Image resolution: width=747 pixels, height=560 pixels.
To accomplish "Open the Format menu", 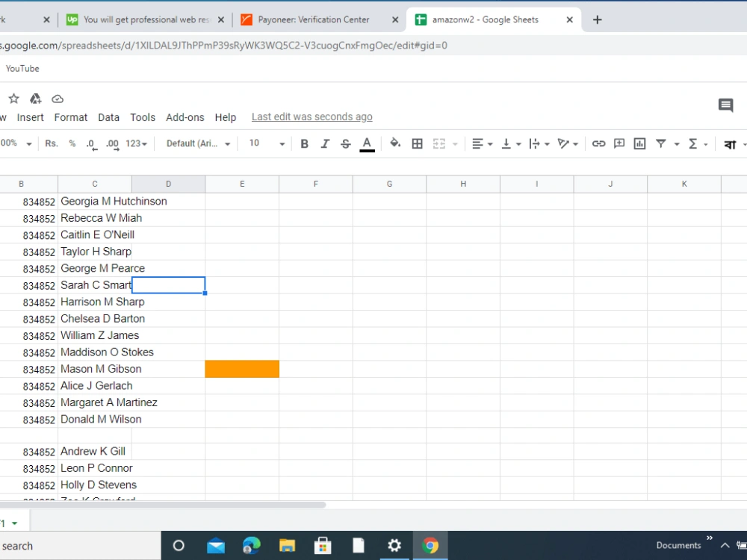I will coord(70,117).
